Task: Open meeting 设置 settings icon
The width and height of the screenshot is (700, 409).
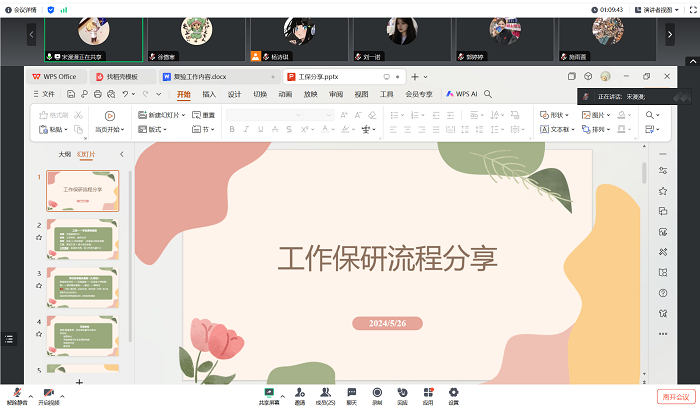Action: 453,392
